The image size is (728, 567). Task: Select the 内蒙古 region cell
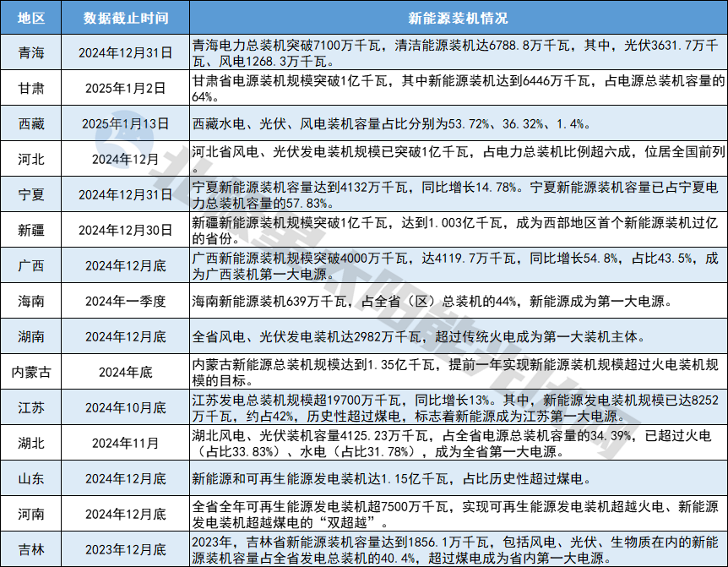point(31,372)
